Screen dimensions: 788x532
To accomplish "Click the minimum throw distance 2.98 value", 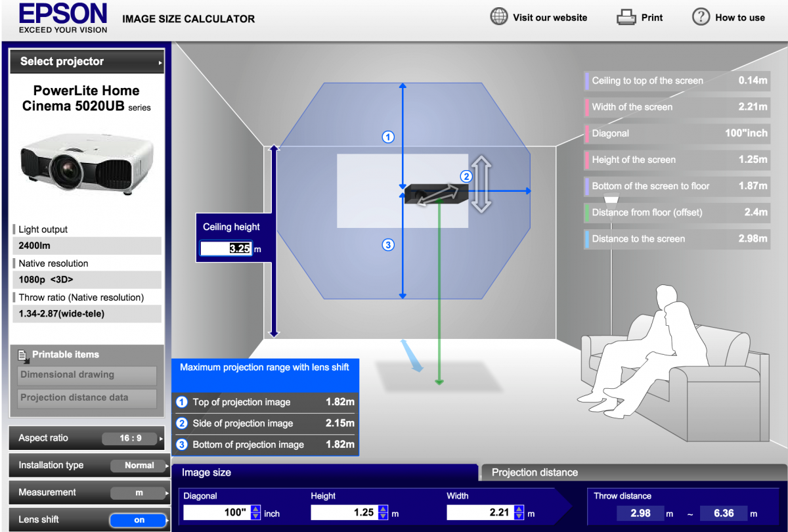I will click(x=640, y=514).
